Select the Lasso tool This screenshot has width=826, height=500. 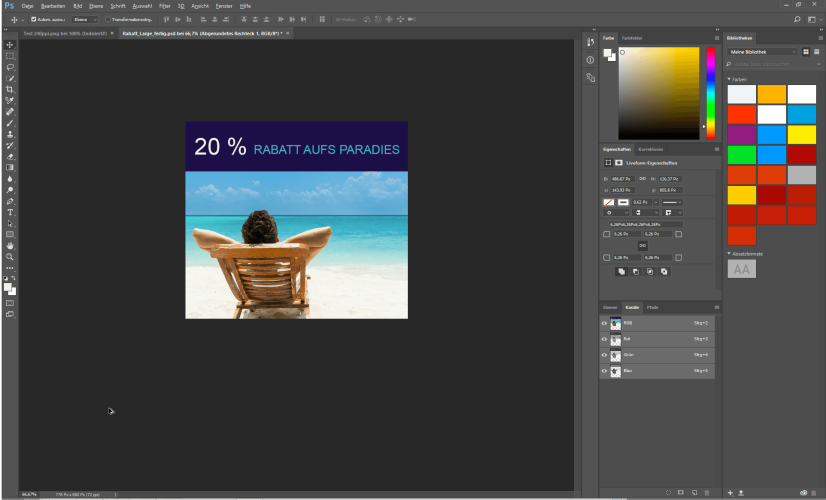click(10, 67)
